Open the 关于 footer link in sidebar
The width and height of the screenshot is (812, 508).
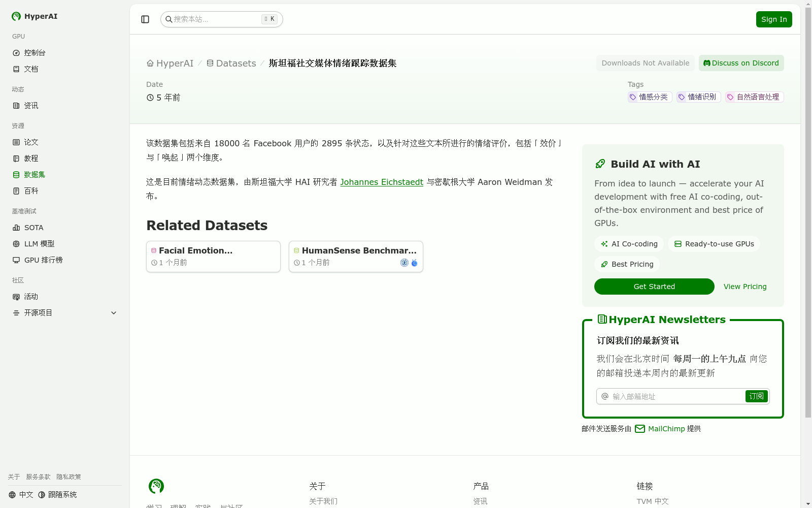(x=14, y=477)
